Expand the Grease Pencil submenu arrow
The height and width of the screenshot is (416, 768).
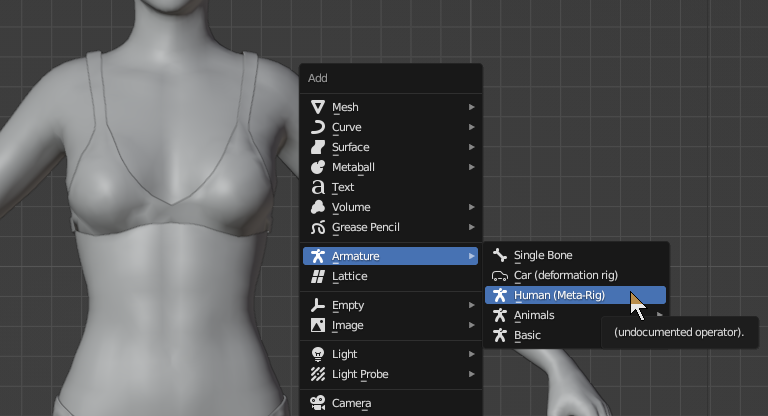click(x=471, y=227)
